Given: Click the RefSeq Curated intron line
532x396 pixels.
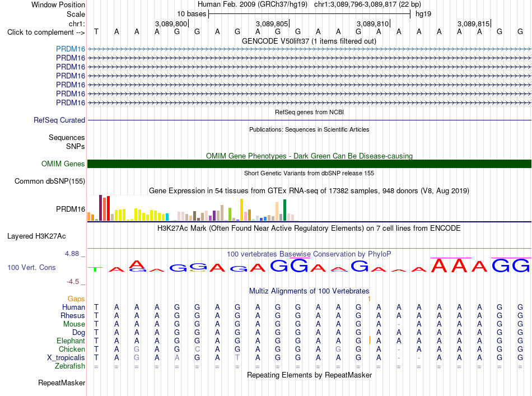Looking at the screenshot, I should click(x=309, y=120).
